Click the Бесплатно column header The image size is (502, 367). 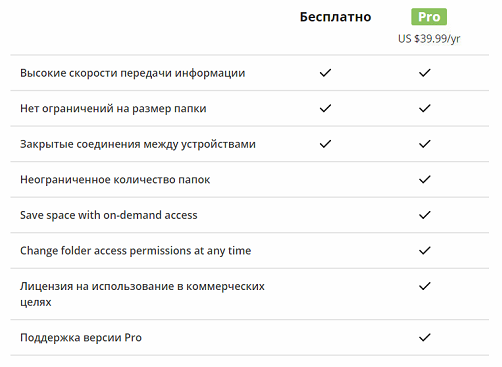(335, 17)
